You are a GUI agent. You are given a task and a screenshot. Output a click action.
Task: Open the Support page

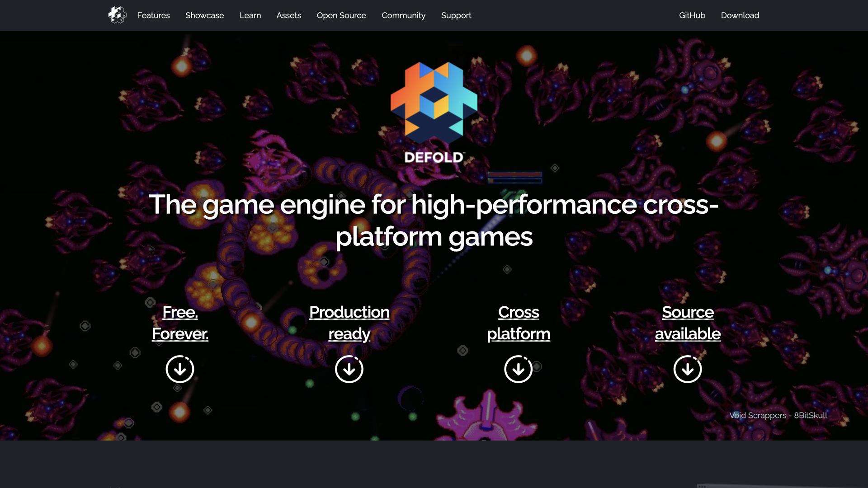456,15
